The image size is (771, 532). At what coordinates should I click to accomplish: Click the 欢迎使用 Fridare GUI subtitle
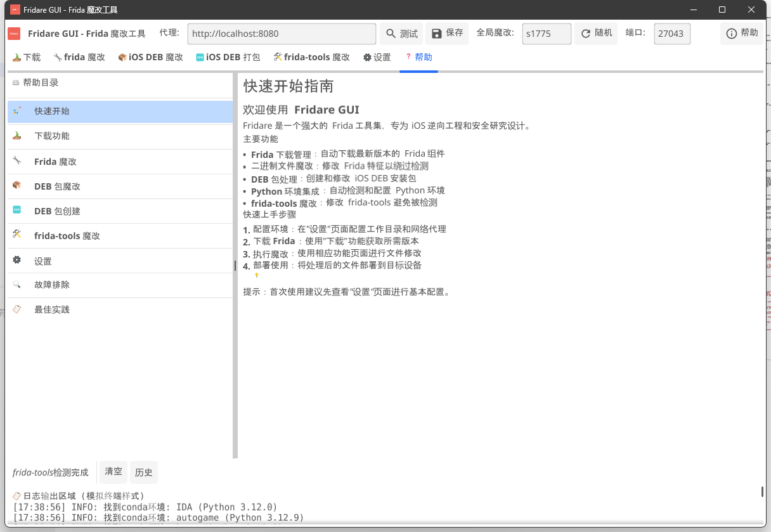301,109
